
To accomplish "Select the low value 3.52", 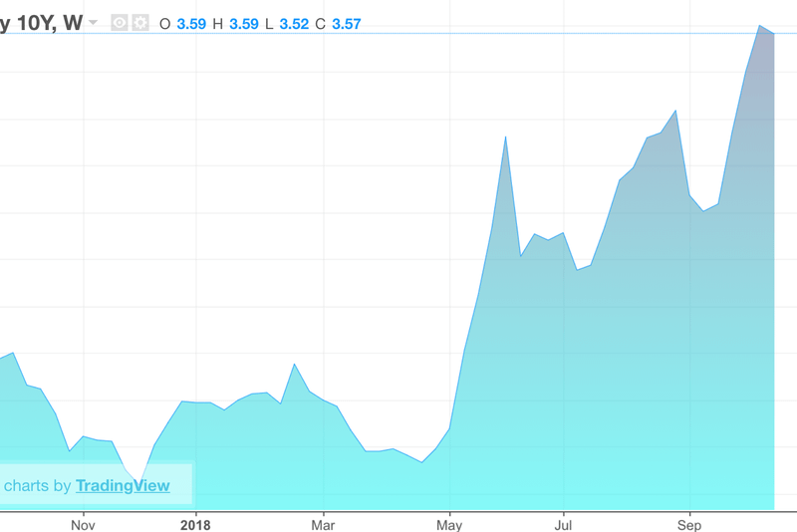I will [294, 24].
